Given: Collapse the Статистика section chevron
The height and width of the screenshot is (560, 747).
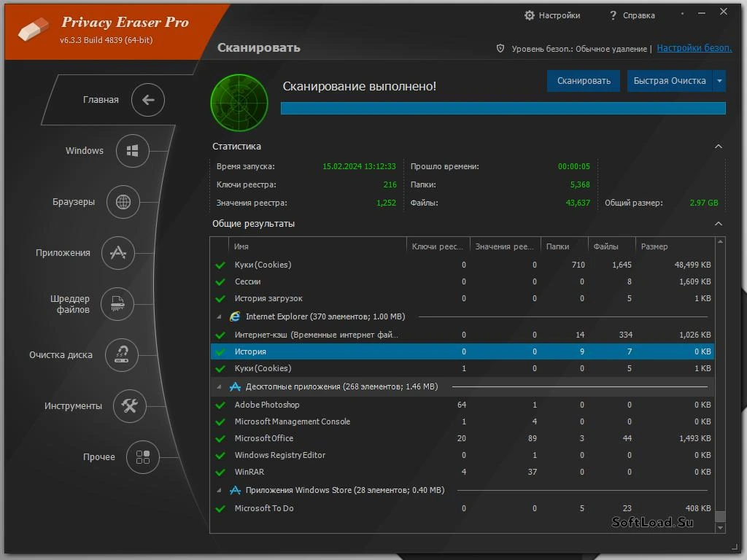Looking at the screenshot, I should pos(719,146).
